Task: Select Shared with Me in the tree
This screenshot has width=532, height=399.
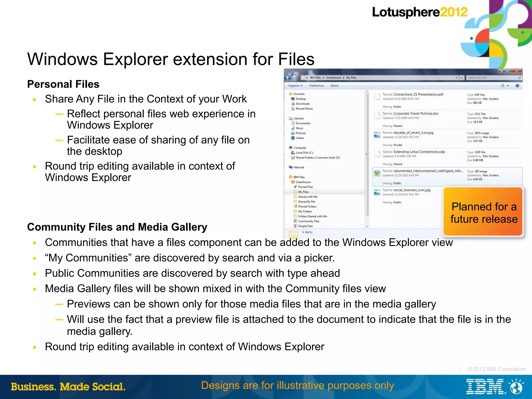Action: click(308, 197)
